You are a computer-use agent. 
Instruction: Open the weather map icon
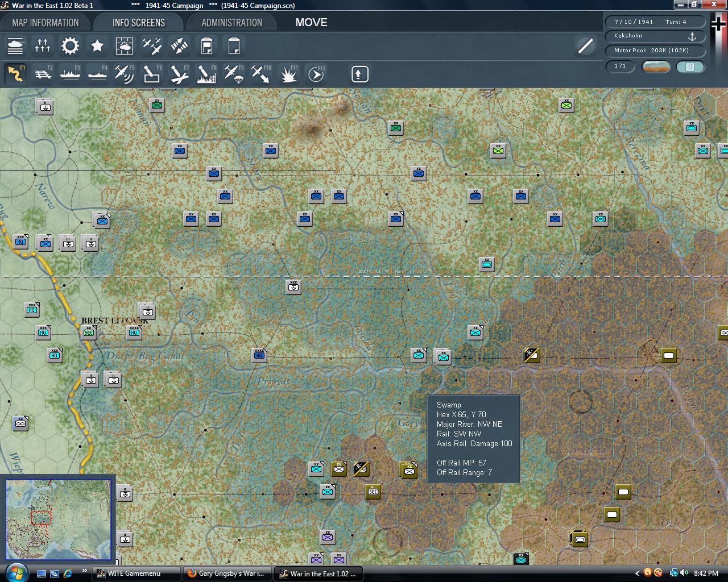pos(125,45)
